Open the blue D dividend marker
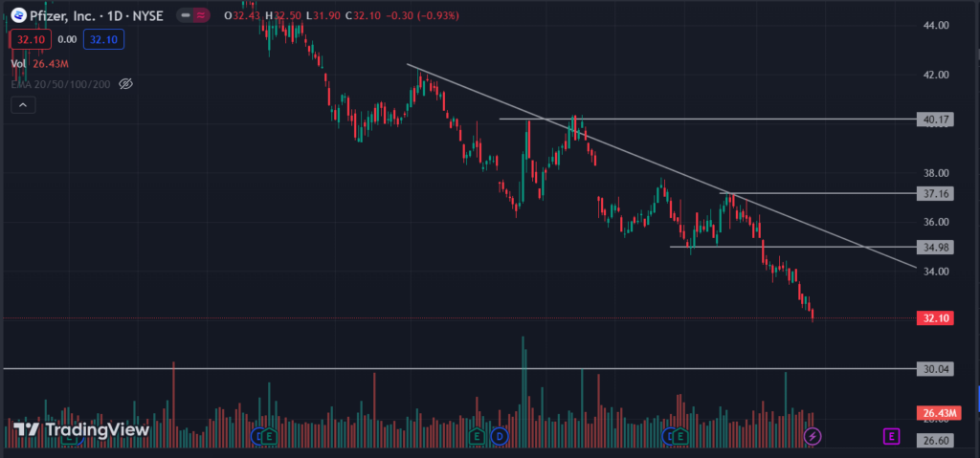 (x=499, y=435)
